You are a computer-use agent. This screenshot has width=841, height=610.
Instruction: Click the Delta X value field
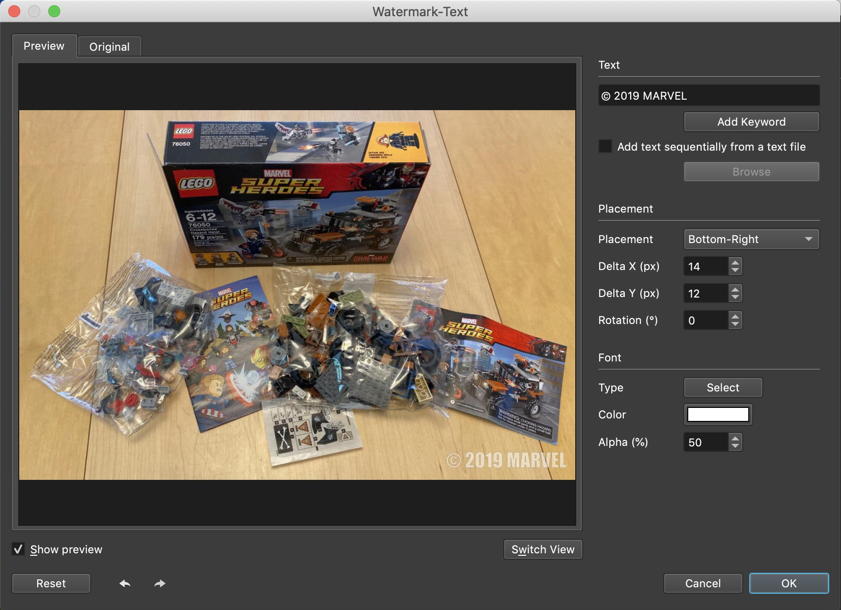706,266
